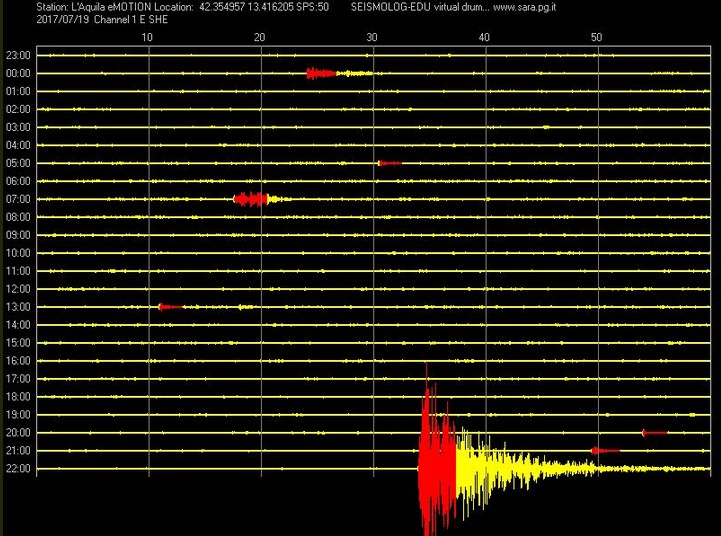The width and height of the screenshot is (721, 536).
Task: Click the 17:00 hour label
Action: 18,379
